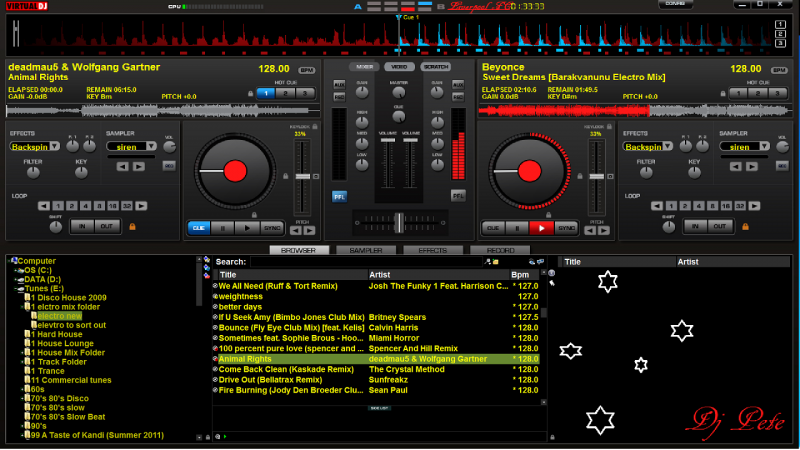Open the electro new folder
Image resolution: width=800 pixels, height=450 pixels.
(x=59, y=316)
